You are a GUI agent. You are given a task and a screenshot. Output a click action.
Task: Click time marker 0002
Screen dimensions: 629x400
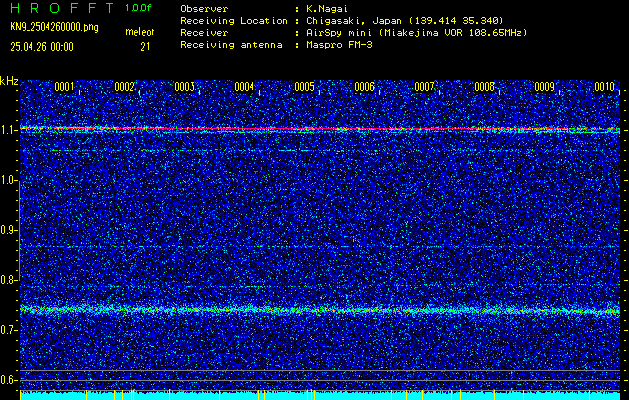[x=124, y=87]
